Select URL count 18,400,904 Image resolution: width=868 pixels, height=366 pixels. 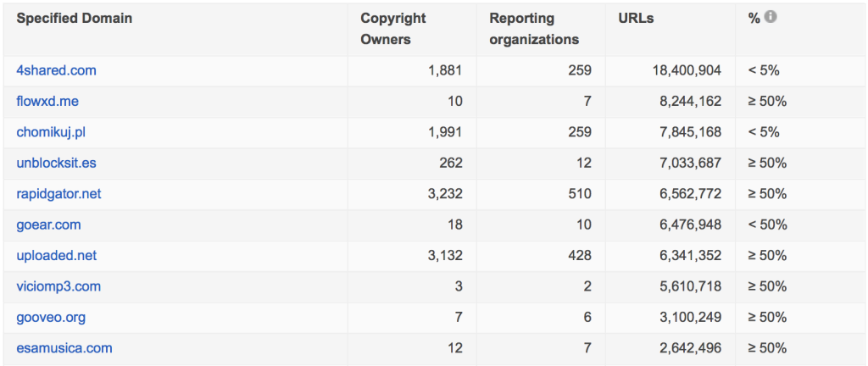click(x=685, y=71)
